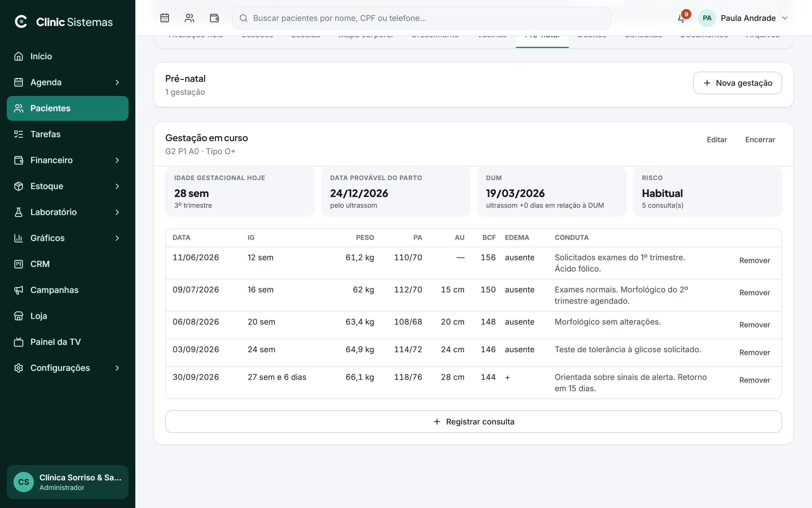This screenshot has width=812, height=508.
Task: Open CRM from the sidebar
Action: coord(67,264)
